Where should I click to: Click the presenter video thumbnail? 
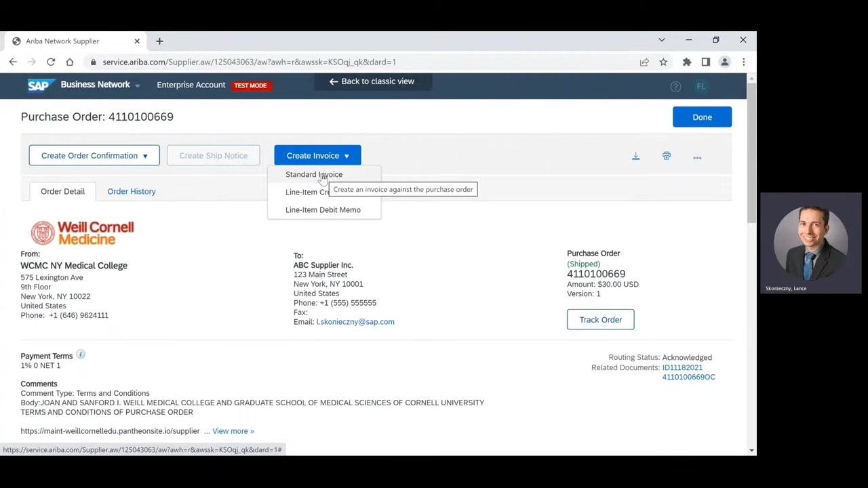811,243
